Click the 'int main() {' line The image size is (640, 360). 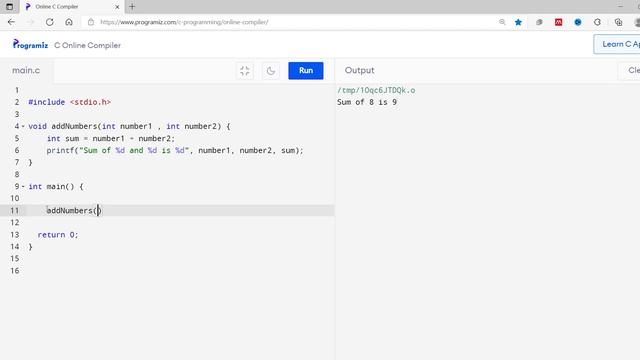56,187
